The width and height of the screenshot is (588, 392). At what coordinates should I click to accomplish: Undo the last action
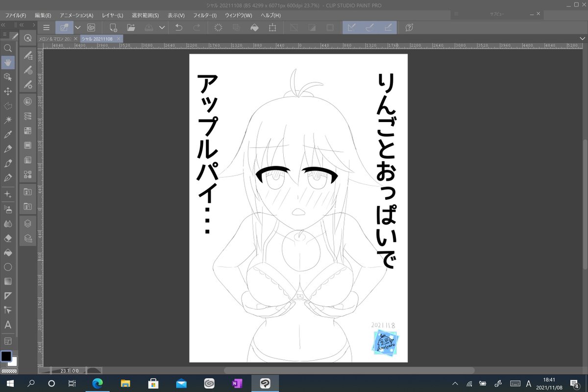pos(179,28)
